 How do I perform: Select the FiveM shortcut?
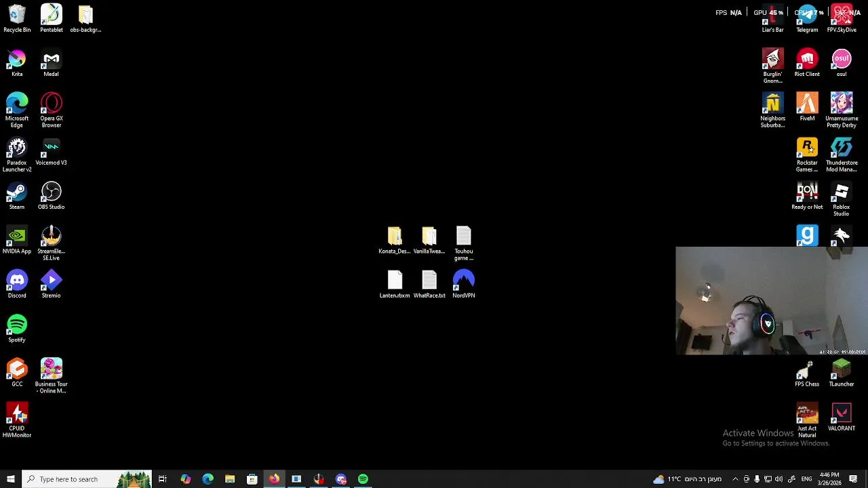[807, 107]
